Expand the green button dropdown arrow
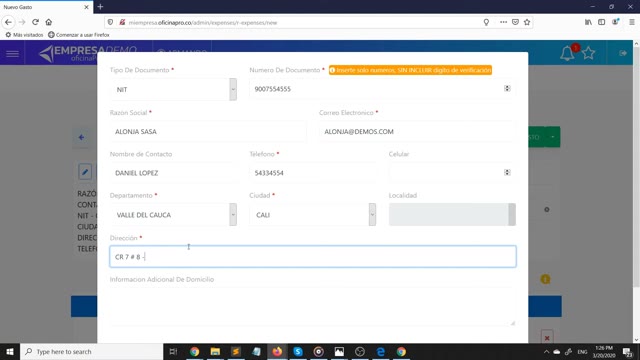 pos(553,137)
